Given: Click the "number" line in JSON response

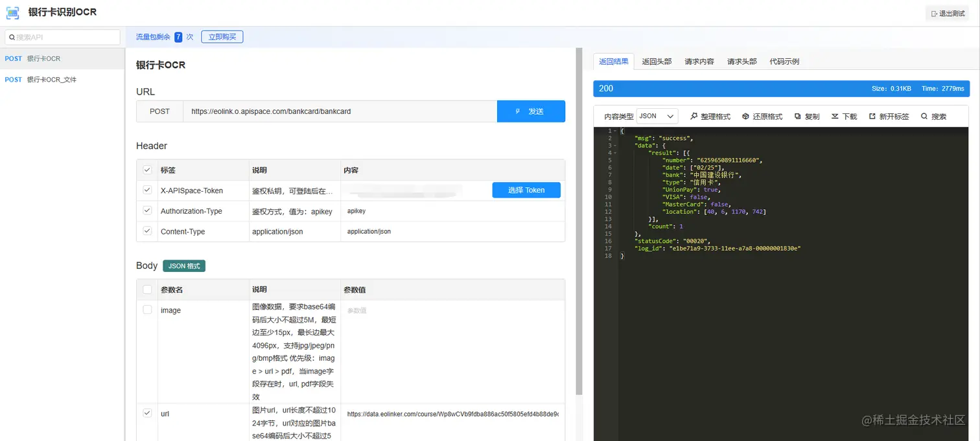Looking at the screenshot, I should pyautogui.click(x=712, y=160).
